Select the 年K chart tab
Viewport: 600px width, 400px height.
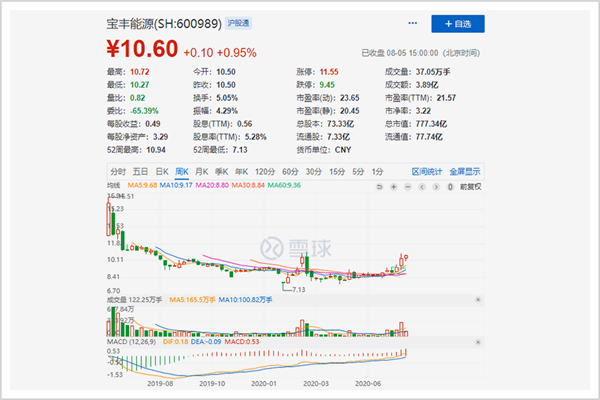click(x=241, y=171)
